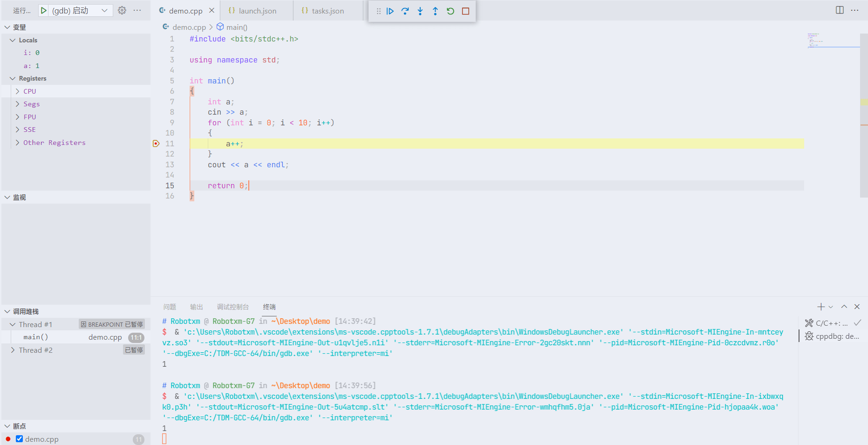Open the (gdb) launch configuration dropdown
Screen dimensions: 868x445
104,10
